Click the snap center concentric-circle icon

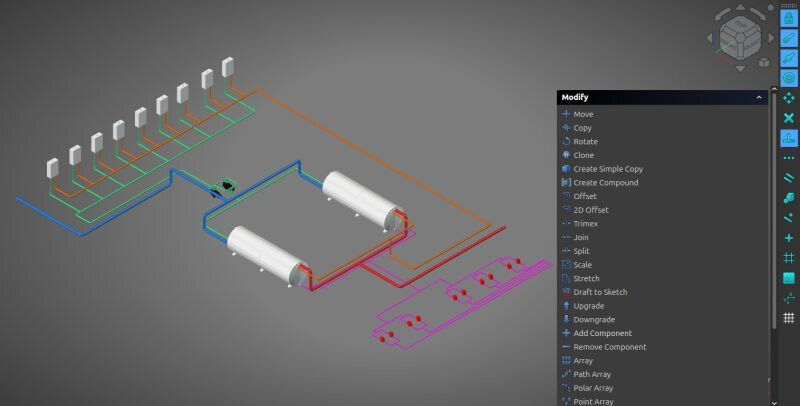(788, 78)
